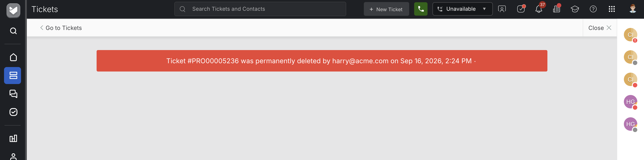
Task: Open the task checklist icon with red dot
Action: click(x=521, y=9)
